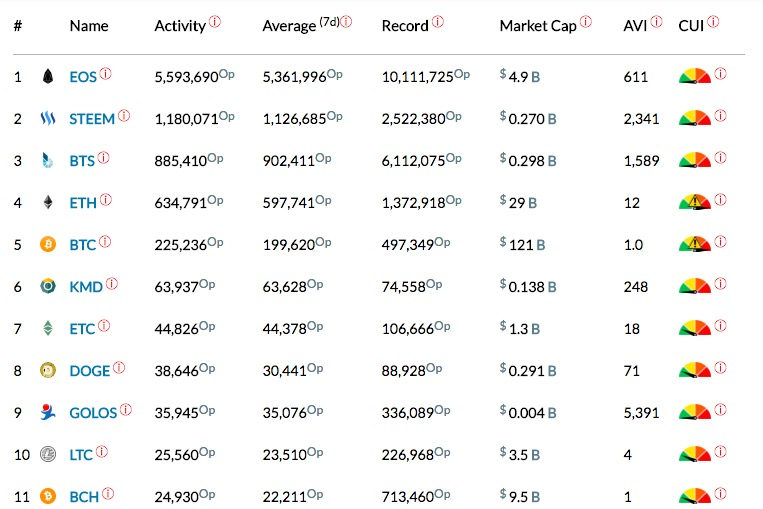Open info icon next to AVI header
The width and height of the screenshot is (763, 509).
coord(656,21)
